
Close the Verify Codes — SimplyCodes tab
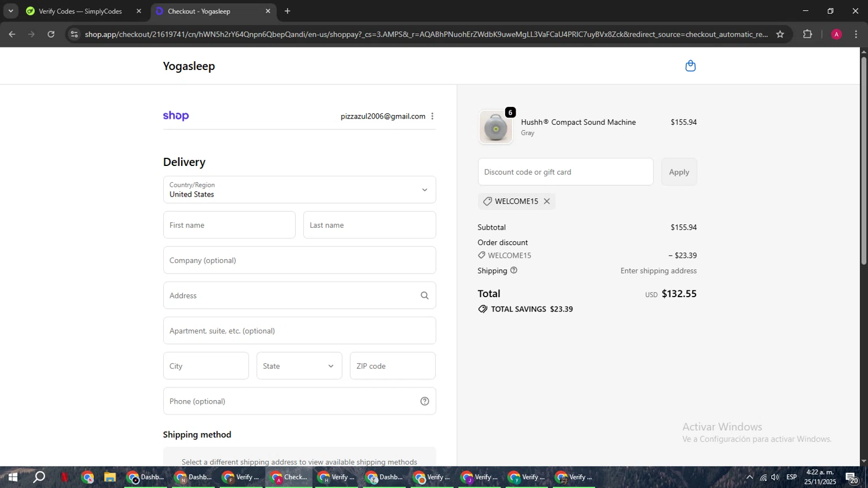pos(139,11)
